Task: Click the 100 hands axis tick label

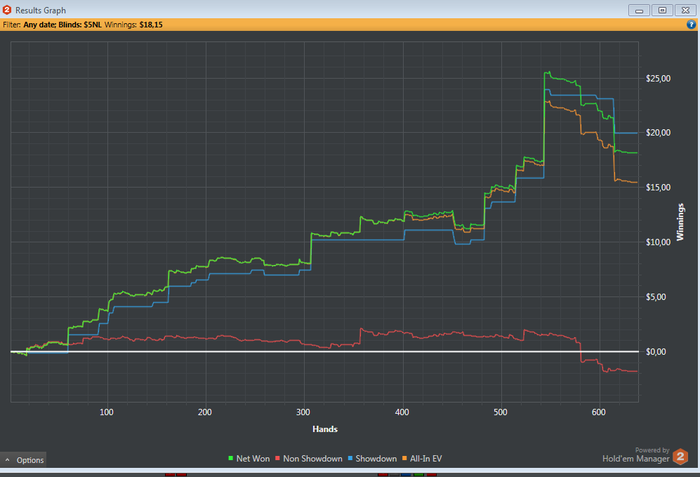Action: 106,412
